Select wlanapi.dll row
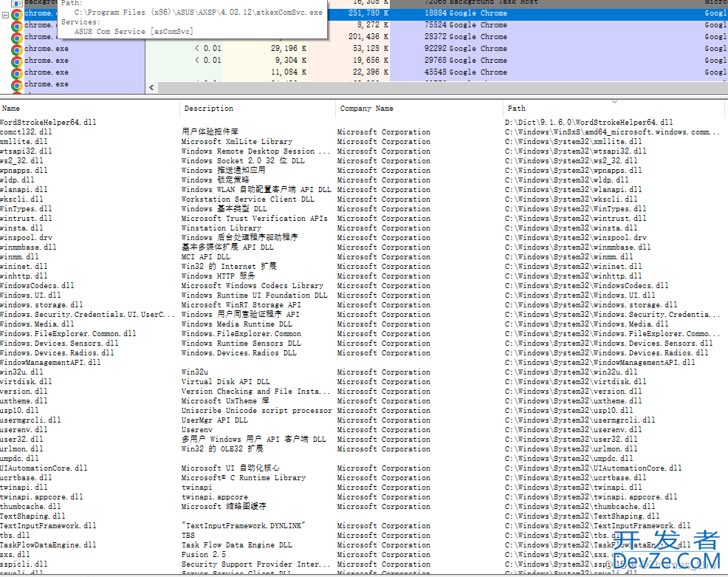The height and width of the screenshot is (577, 728). (x=364, y=190)
